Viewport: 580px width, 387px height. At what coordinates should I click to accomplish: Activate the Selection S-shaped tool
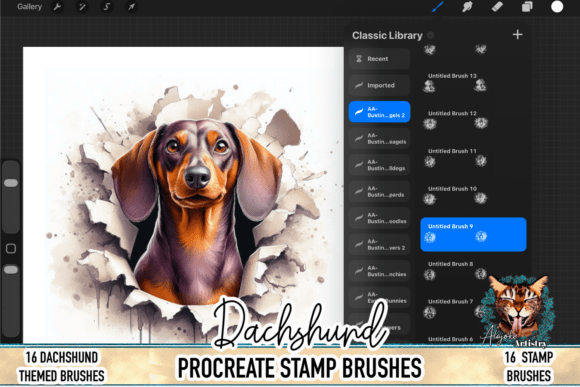tap(107, 7)
